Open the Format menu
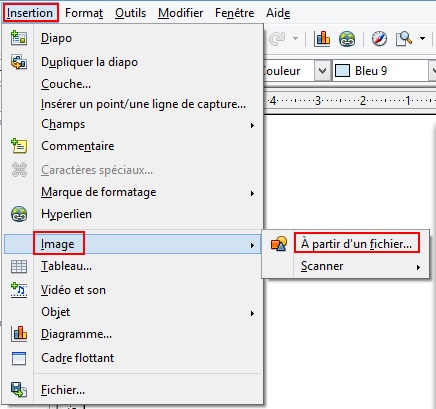The height and width of the screenshot is (409, 436). (84, 13)
